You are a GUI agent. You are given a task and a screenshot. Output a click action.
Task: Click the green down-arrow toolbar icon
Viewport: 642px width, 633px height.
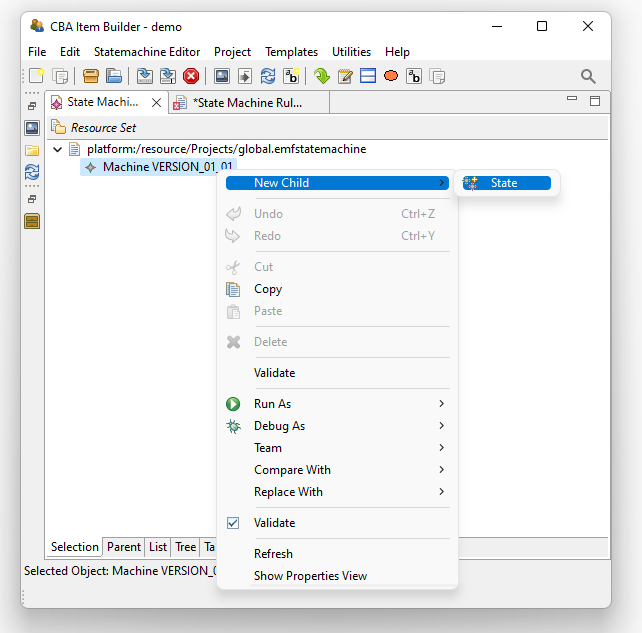(321, 76)
